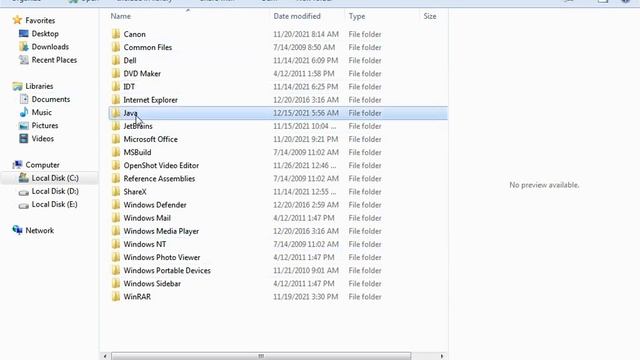640x360 pixels.
Task: Select the ShareX folder icon
Action: coord(116,191)
